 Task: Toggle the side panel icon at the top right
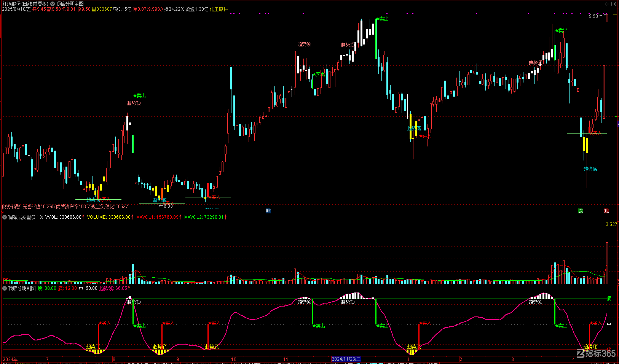pos(614,4)
